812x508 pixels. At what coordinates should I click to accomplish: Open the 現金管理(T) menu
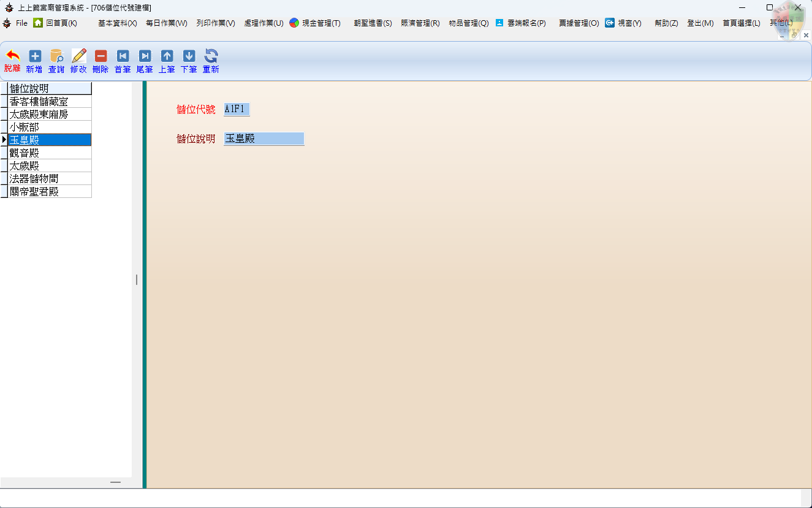click(x=315, y=23)
